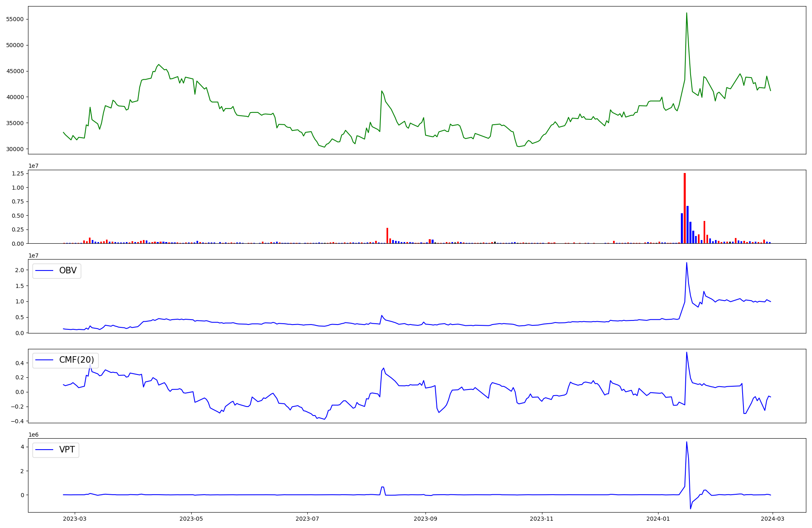Click the 2023-09 x-axis date label

(x=425, y=519)
